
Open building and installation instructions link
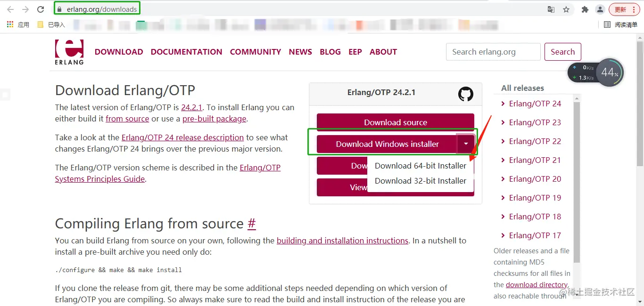342,241
